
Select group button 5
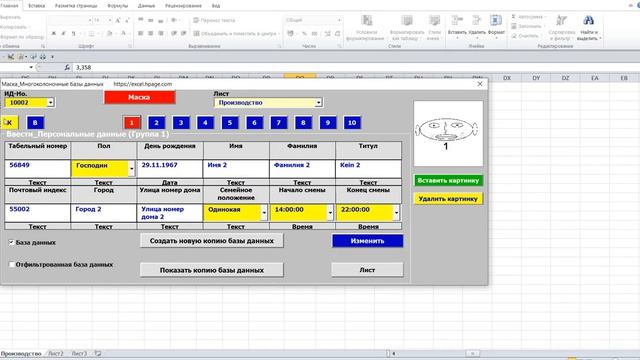(x=230, y=122)
